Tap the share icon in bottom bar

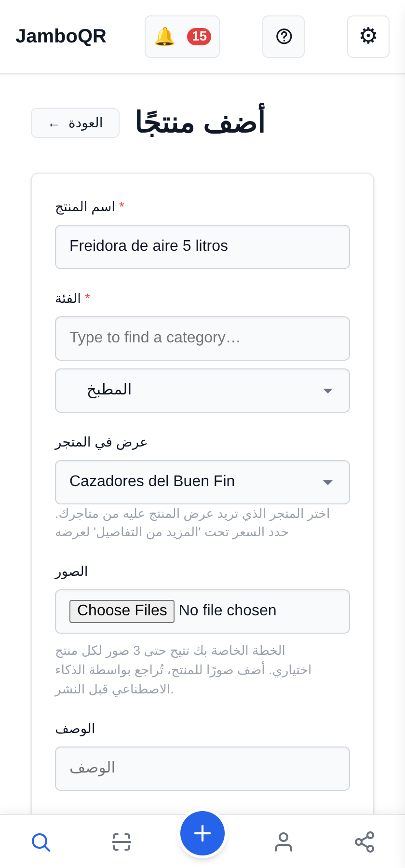click(364, 842)
